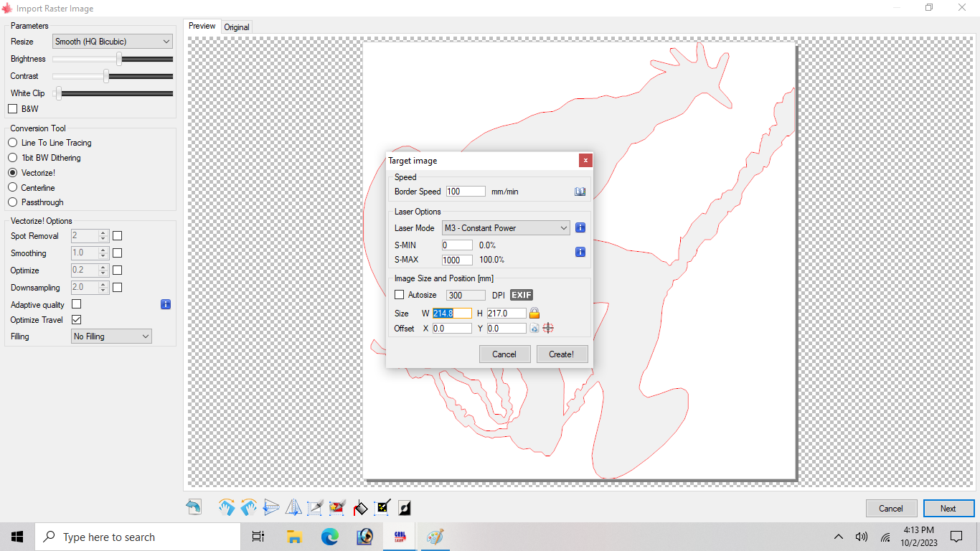This screenshot has width=980, height=551.
Task: Open Paint from the taskbar
Action: pyautogui.click(x=435, y=537)
